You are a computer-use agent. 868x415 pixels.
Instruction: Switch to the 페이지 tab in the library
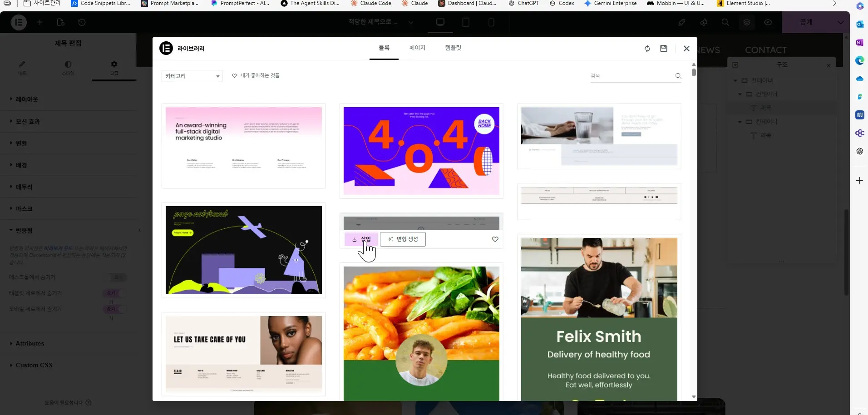point(417,48)
